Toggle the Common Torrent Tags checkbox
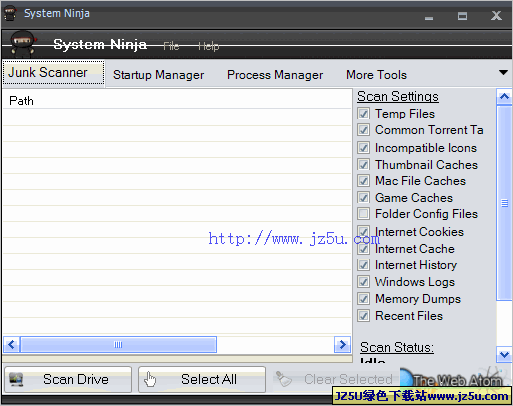 363,130
